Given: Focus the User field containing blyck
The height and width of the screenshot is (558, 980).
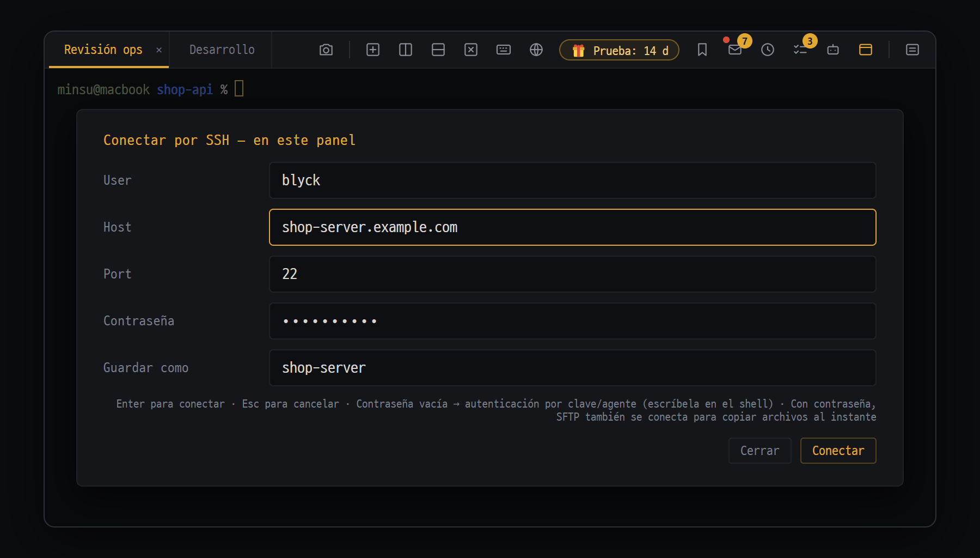Looking at the screenshot, I should 573,180.
